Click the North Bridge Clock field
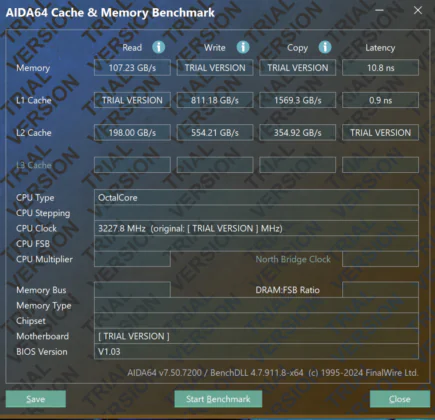Screen dimensions: 435x420 click(x=380, y=259)
